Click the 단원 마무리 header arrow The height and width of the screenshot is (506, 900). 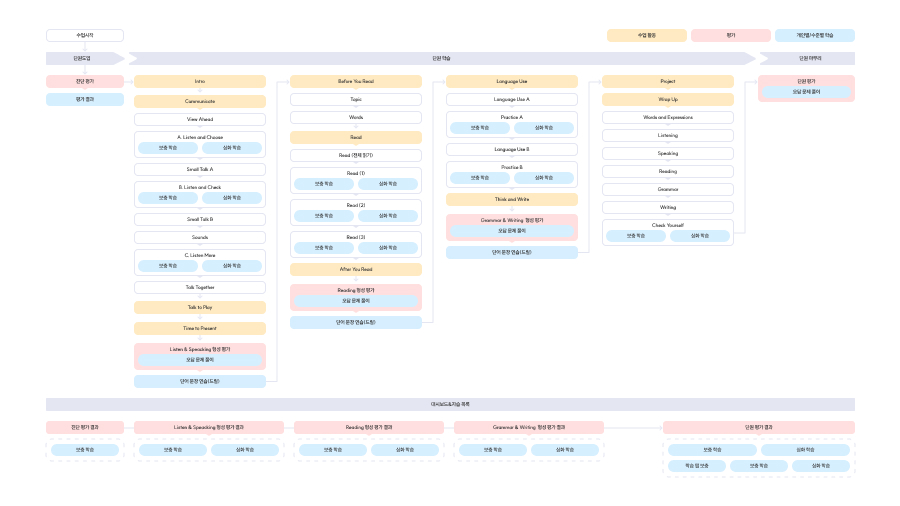click(808, 58)
